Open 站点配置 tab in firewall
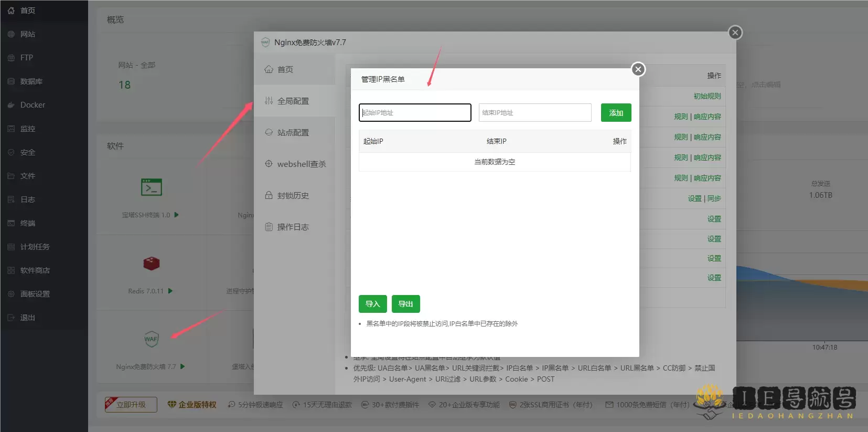This screenshot has height=432, width=868. point(295,132)
